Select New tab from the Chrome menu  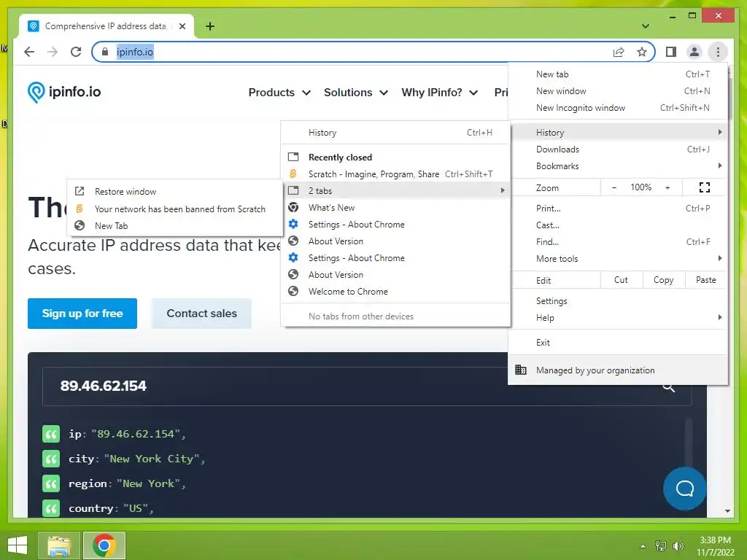pos(618,74)
